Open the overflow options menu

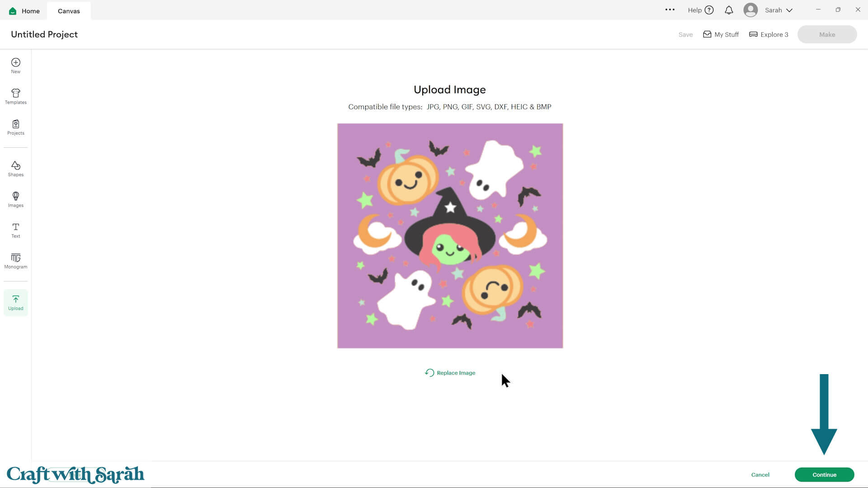670,9
